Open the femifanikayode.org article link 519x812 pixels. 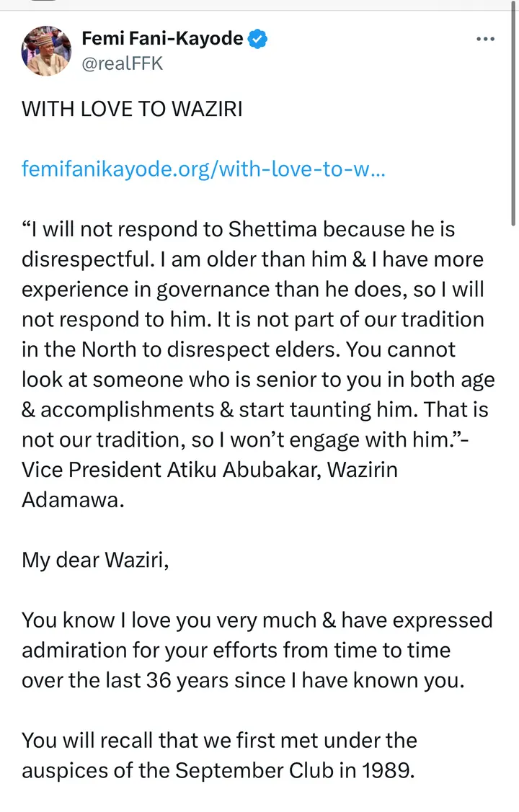coord(204,170)
